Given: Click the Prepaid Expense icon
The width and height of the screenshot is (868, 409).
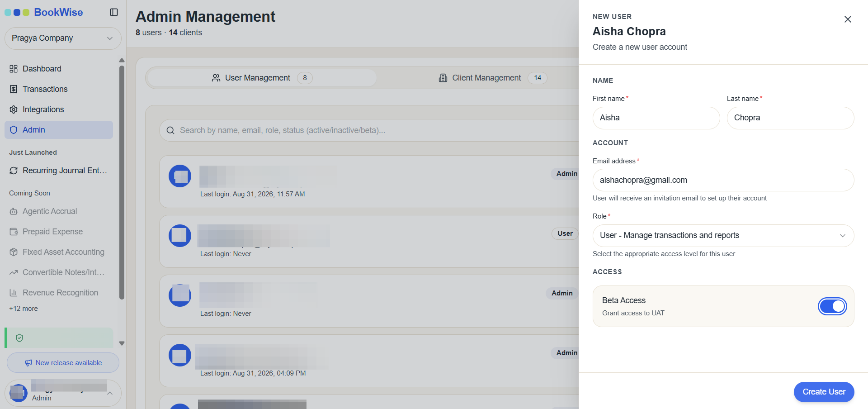Looking at the screenshot, I should coord(14,232).
